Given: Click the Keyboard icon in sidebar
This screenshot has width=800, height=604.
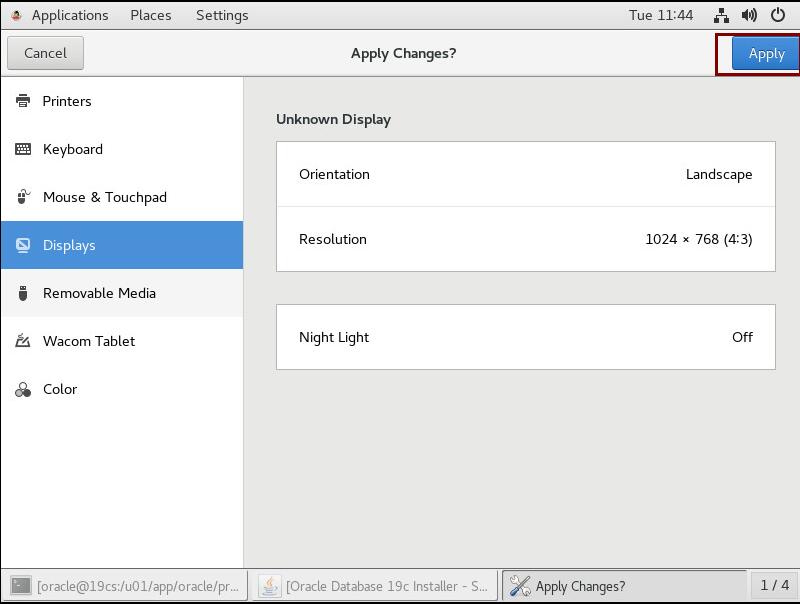Looking at the screenshot, I should (23, 149).
